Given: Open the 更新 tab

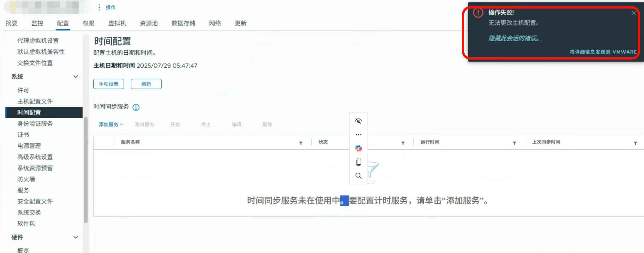Looking at the screenshot, I should point(241,23).
